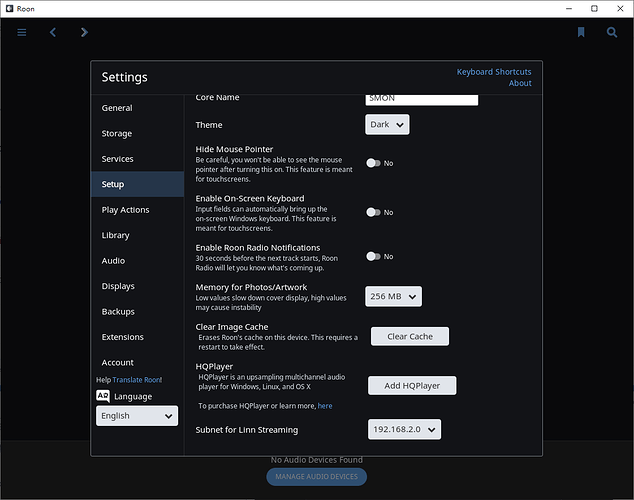Click the Settings dialog title
The width and height of the screenshot is (634, 500).
[125, 77]
